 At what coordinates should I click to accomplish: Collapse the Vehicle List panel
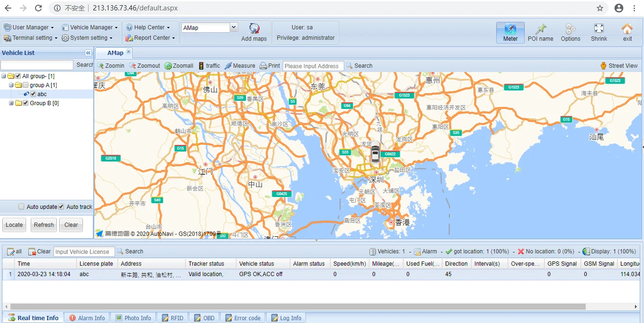[88, 53]
